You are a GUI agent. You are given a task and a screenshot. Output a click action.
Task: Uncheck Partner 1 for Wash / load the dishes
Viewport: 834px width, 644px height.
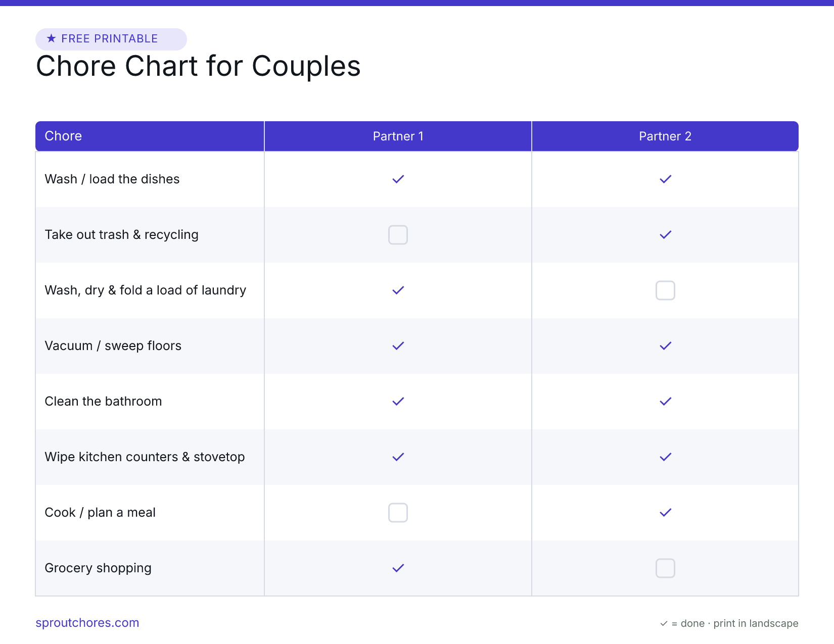pyautogui.click(x=398, y=179)
